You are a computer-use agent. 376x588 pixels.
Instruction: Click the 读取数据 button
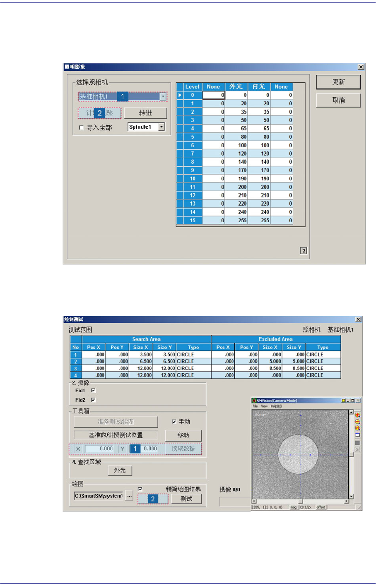(x=183, y=449)
